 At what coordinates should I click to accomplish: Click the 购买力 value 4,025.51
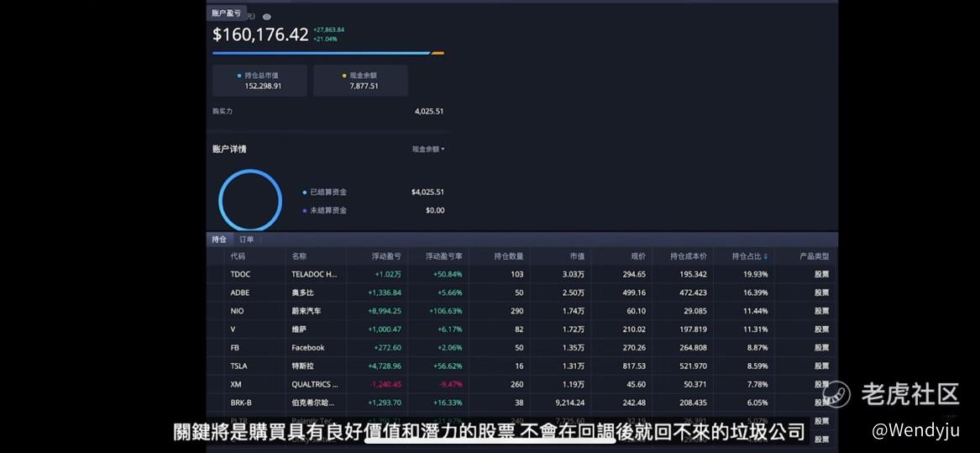[429, 112]
